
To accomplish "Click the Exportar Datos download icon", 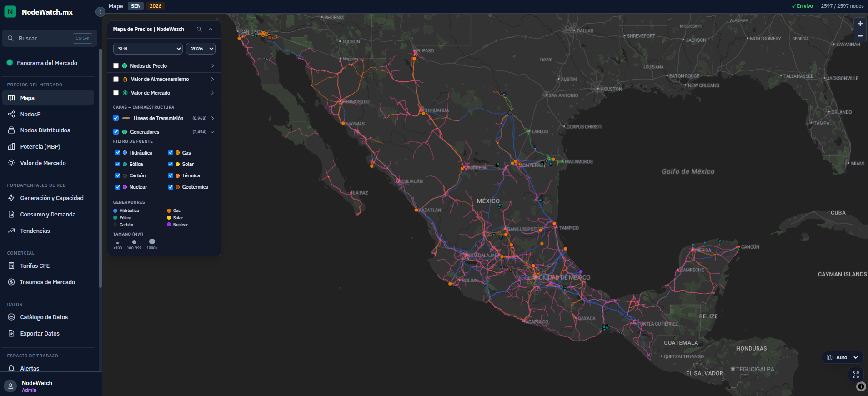I will (11, 333).
